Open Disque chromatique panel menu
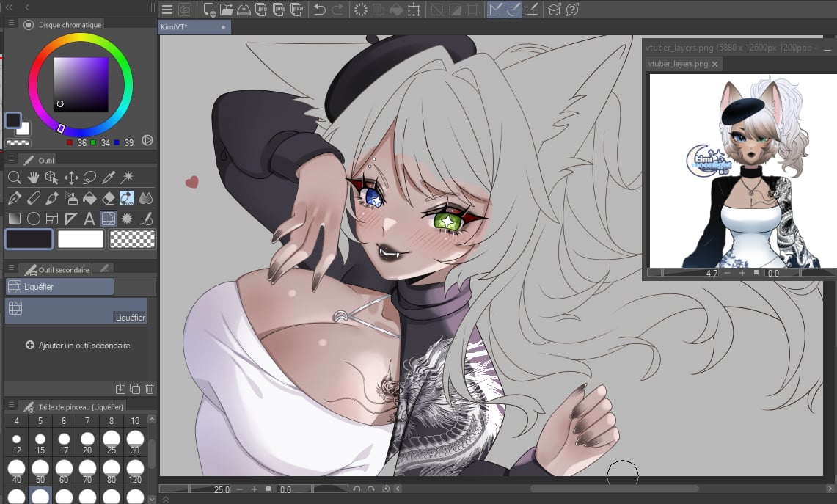This screenshot has height=504, width=837. (x=11, y=23)
